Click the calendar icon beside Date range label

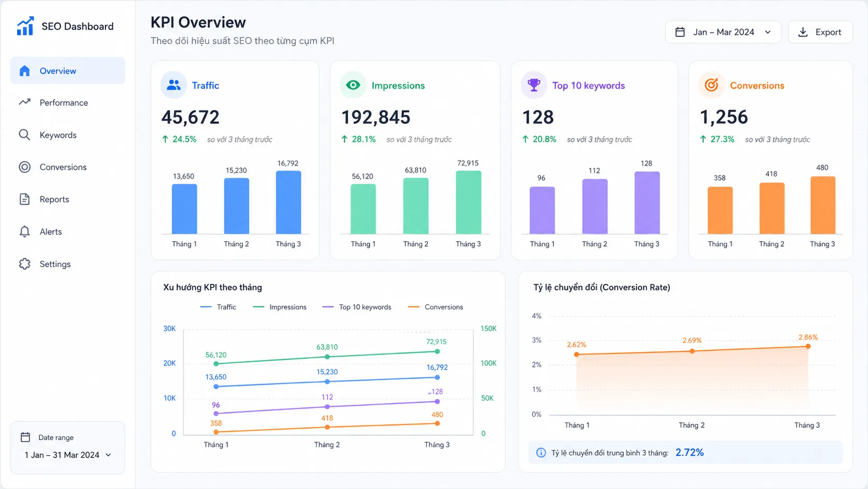[x=25, y=437]
